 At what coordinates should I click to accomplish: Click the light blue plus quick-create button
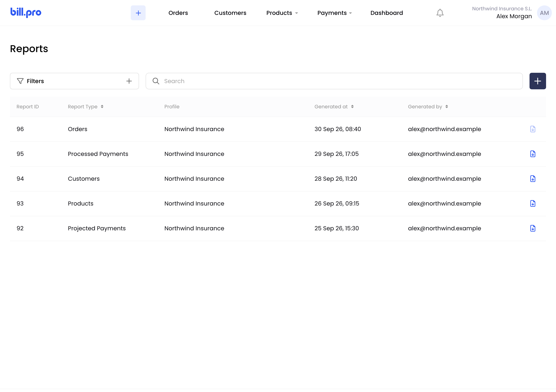[x=138, y=13]
